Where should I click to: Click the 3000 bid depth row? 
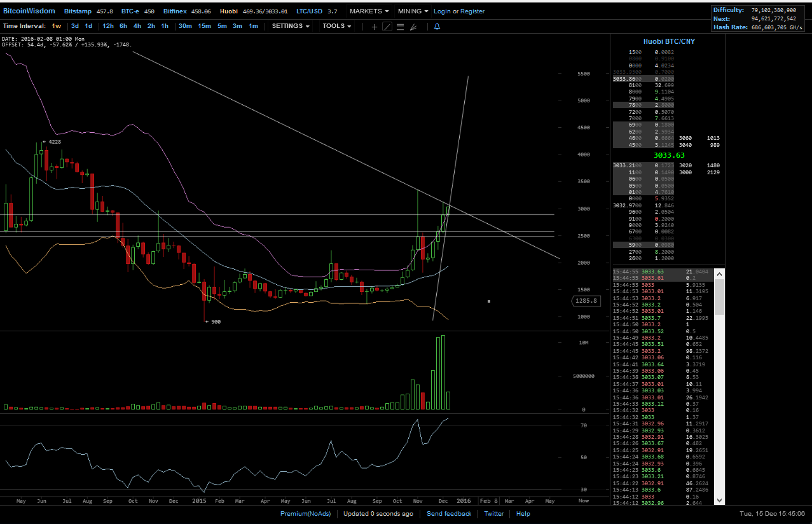tap(698, 172)
